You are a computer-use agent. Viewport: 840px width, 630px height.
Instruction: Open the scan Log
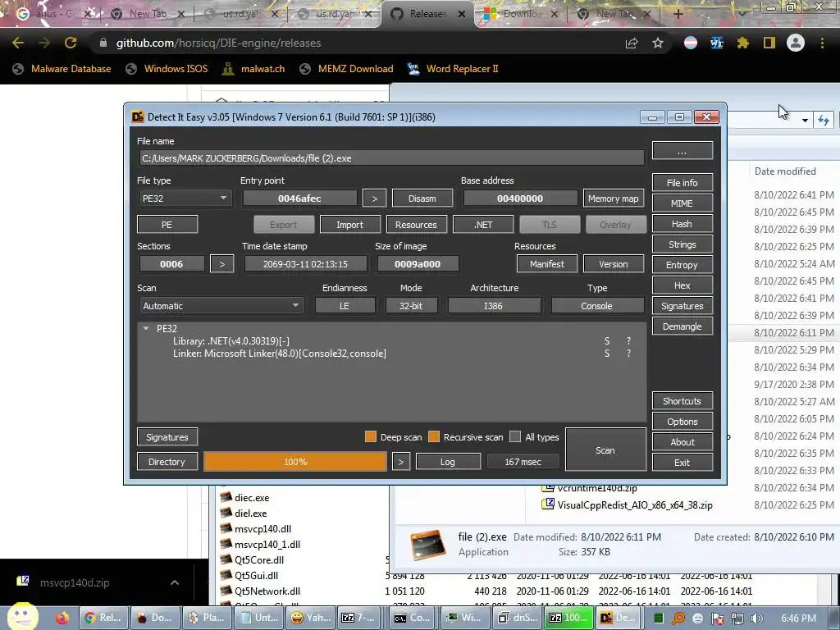pos(448,462)
